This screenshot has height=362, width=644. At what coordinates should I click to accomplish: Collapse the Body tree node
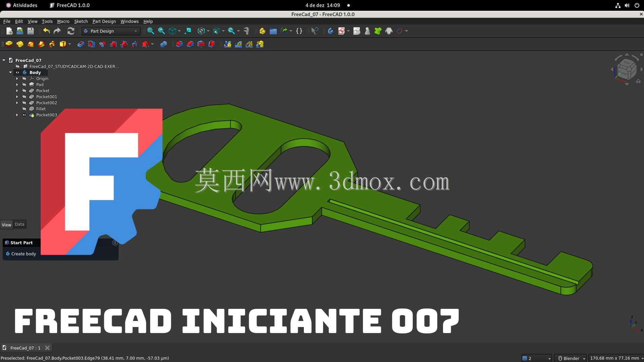tap(10, 72)
